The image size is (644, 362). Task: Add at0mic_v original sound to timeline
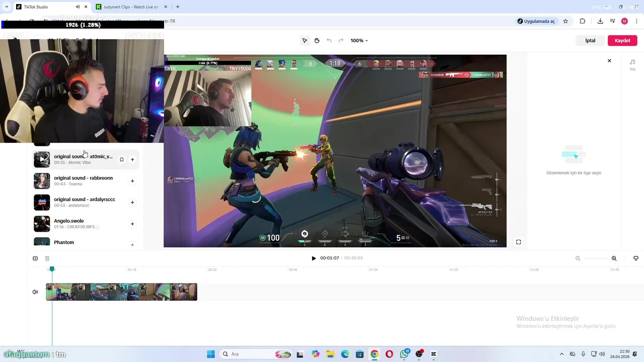coord(132,160)
